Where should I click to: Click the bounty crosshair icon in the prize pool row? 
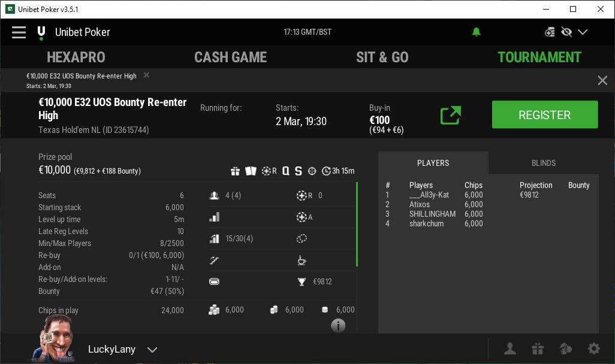312,171
